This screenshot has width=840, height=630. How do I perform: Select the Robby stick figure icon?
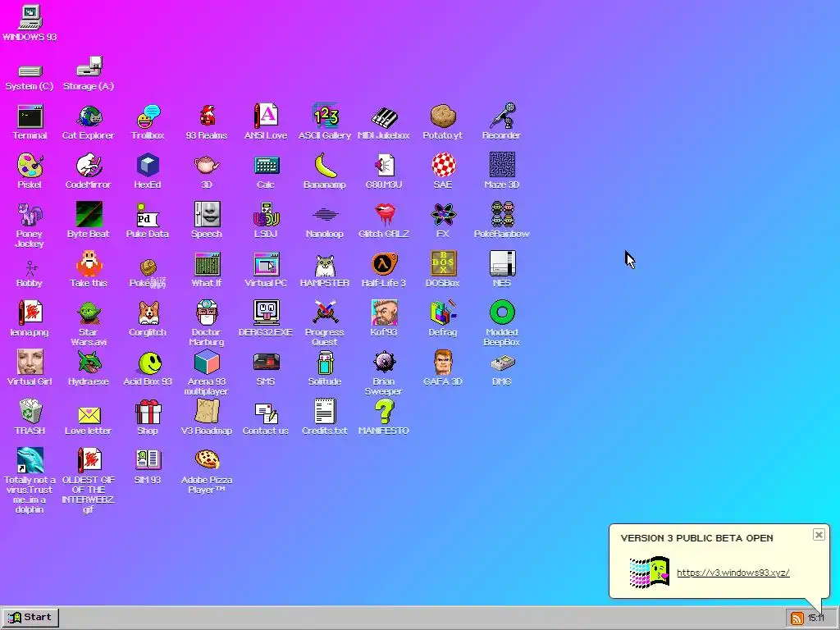(30, 267)
